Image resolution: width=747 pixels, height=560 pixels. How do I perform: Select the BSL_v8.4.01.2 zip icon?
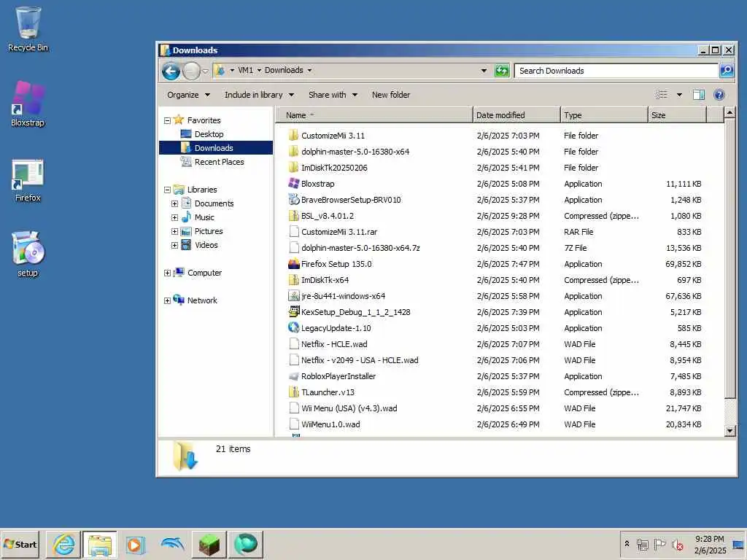click(294, 216)
